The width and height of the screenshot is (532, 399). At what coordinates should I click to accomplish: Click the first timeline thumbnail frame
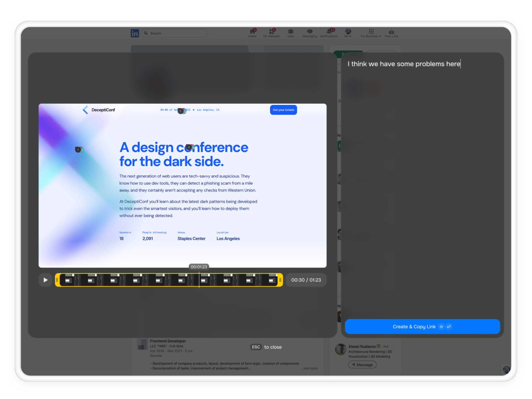68,280
